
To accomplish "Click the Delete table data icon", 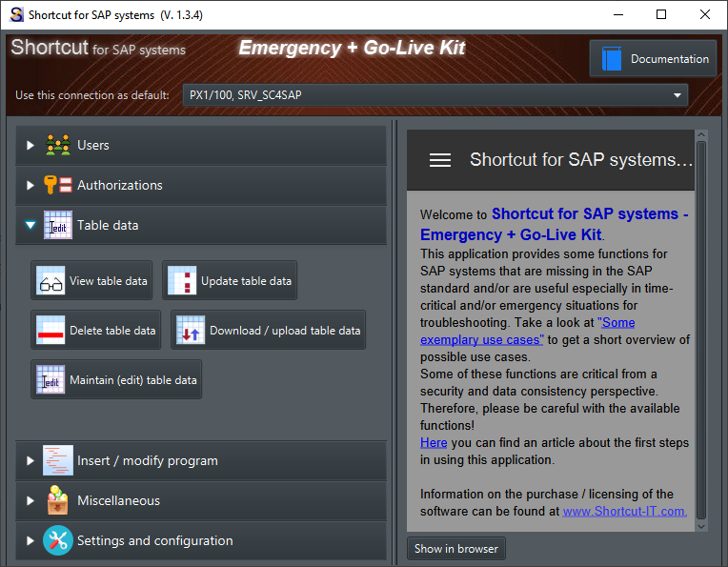I will point(51,331).
